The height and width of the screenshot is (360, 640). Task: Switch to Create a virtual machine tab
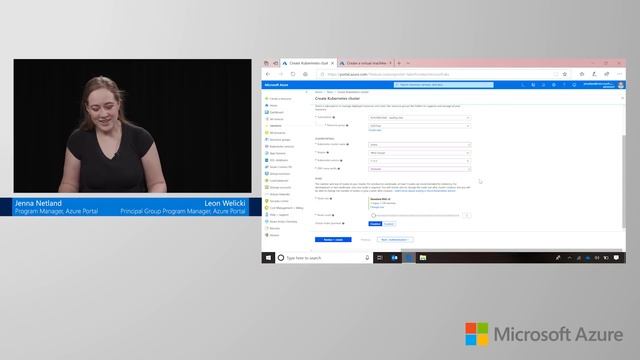tap(366, 63)
